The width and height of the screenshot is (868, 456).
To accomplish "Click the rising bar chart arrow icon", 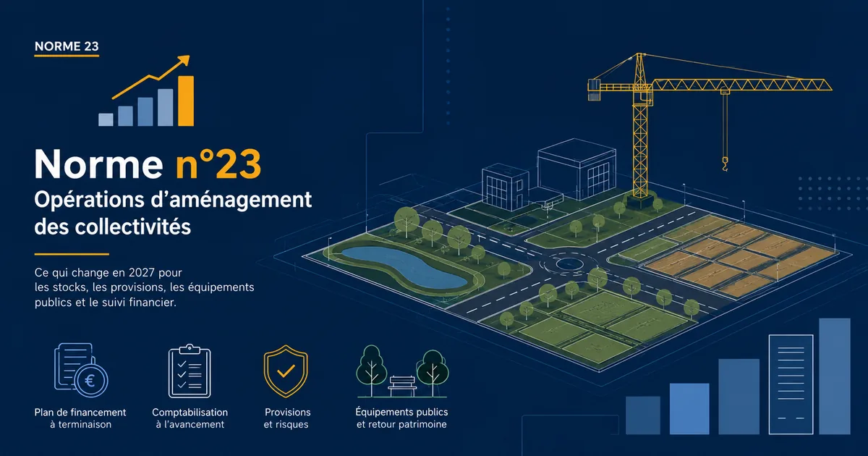I will 147,91.
